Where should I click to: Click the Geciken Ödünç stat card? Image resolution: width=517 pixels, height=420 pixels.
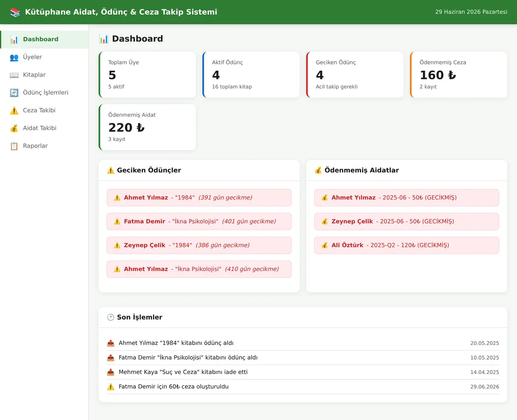click(355, 75)
